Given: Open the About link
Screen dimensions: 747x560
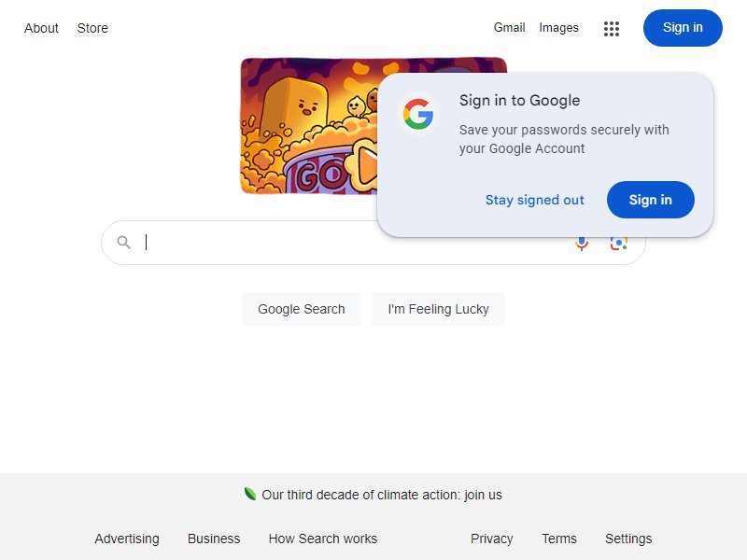Looking at the screenshot, I should pyautogui.click(x=41, y=28).
